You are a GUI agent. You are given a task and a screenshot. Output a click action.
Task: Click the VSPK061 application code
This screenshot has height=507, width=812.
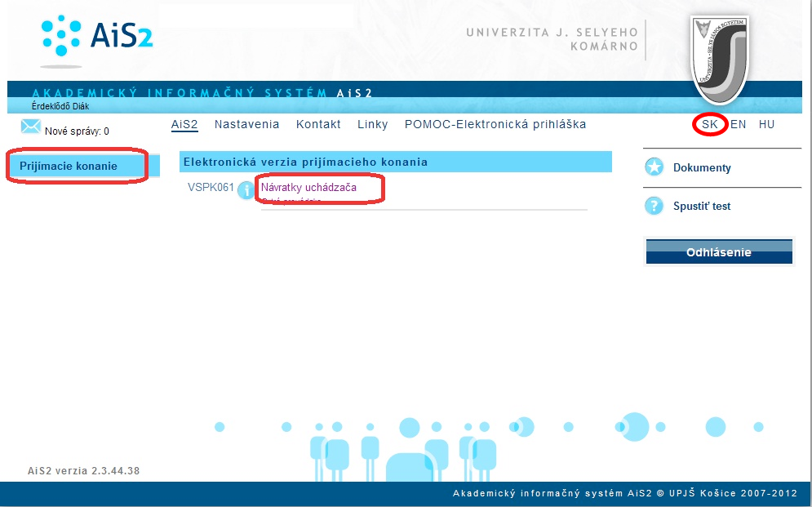(x=211, y=187)
